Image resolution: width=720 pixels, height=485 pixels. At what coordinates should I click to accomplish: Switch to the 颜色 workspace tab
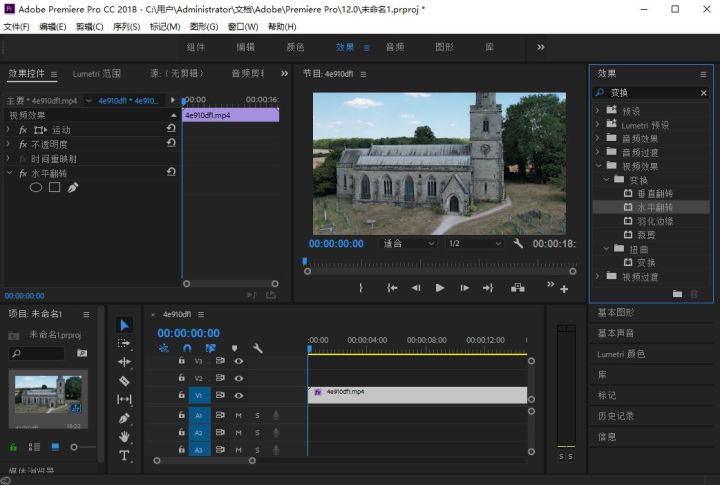[x=295, y=47]
